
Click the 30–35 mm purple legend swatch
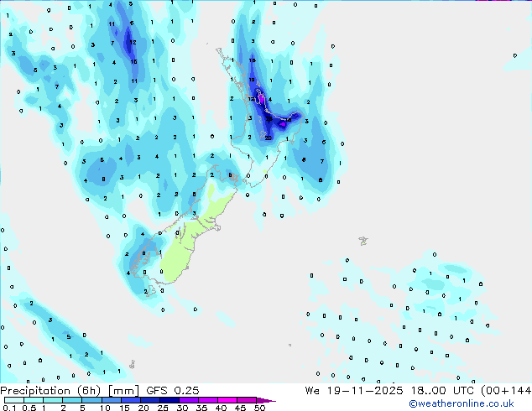point(188,400)
